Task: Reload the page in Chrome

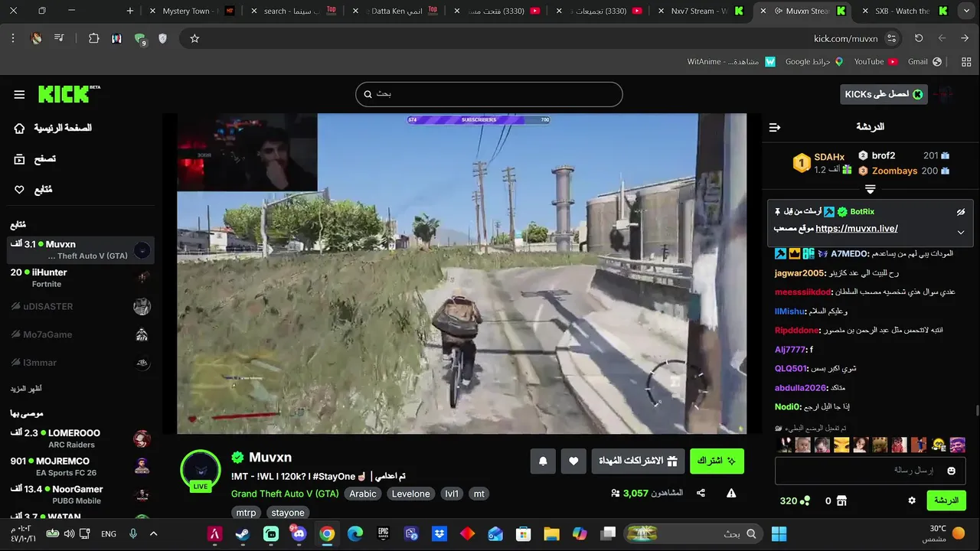Action: click(919, 38)
